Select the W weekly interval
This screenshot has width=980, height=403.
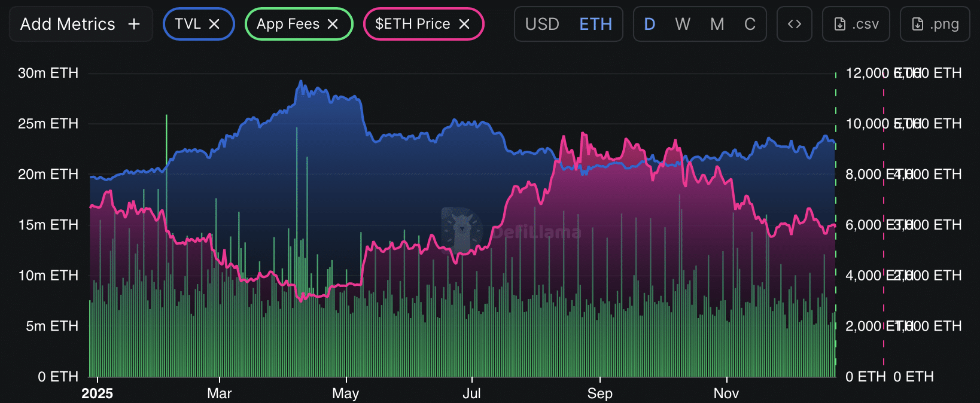tap(682, 24)
